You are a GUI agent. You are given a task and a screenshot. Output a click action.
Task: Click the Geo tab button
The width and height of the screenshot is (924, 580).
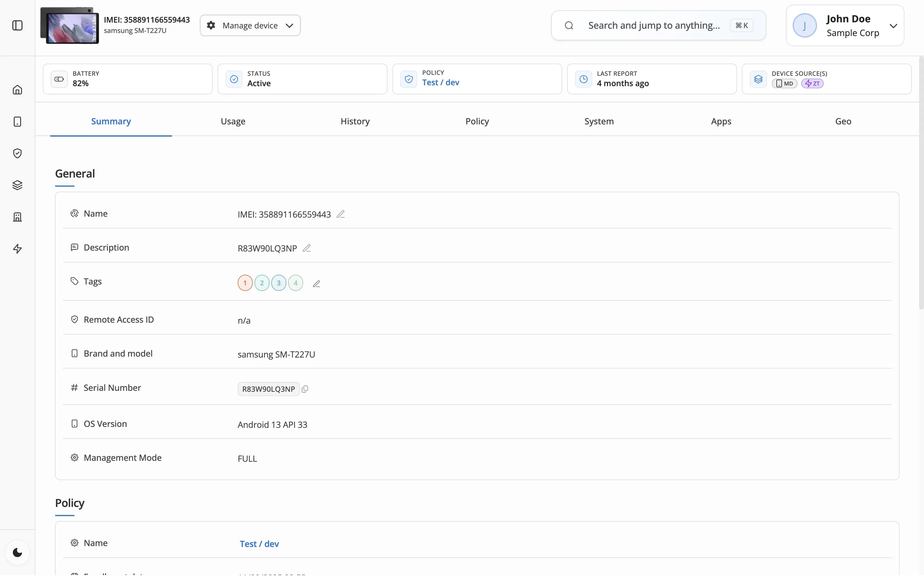(x=843, y=121)
